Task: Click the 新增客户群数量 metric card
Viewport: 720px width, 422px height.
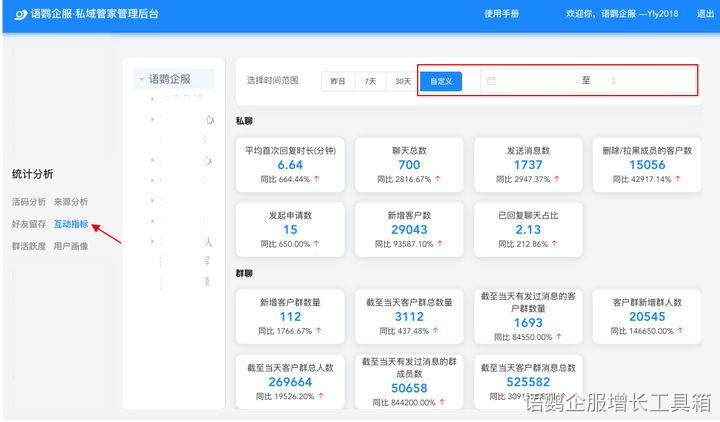Action: 290,316
